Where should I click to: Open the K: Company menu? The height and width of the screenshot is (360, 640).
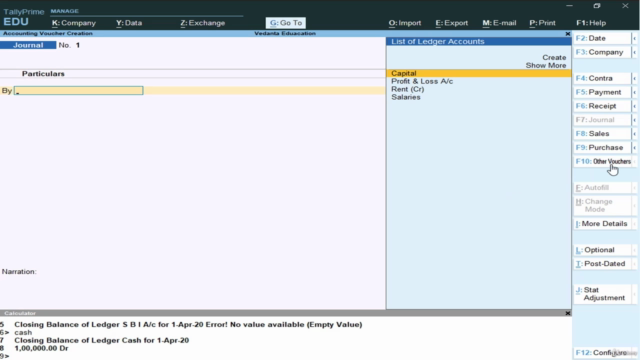coord(74,23)
